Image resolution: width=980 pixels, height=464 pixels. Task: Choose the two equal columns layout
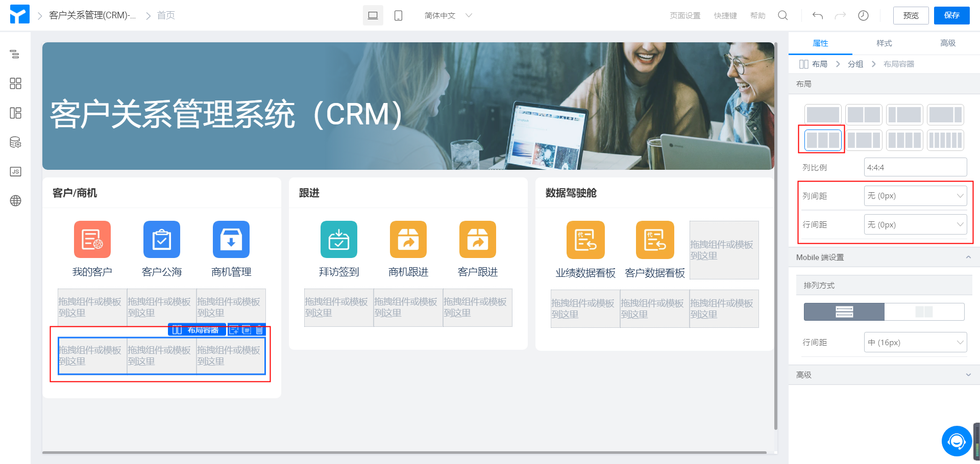(864, 115)
